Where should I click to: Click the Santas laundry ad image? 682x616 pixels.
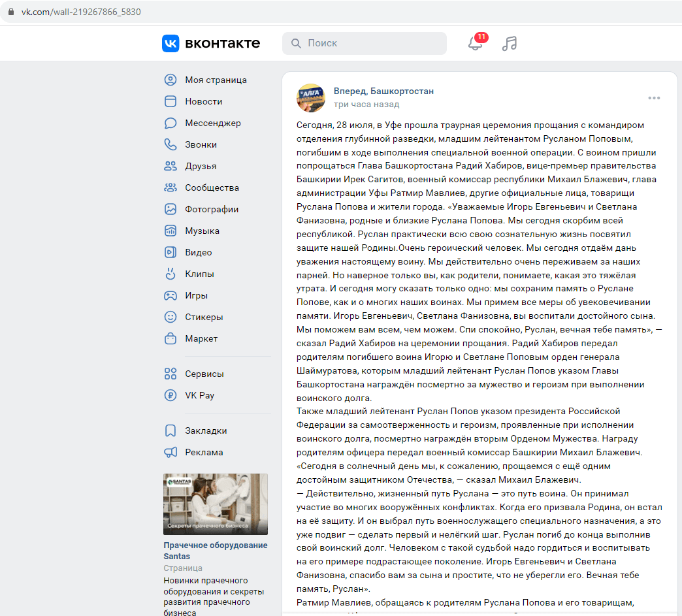215,504
